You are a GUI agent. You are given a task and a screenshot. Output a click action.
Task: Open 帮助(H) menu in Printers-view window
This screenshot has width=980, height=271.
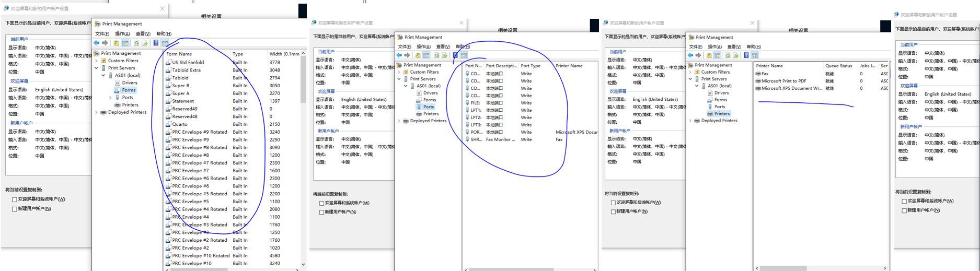click(x=754, y=46)
